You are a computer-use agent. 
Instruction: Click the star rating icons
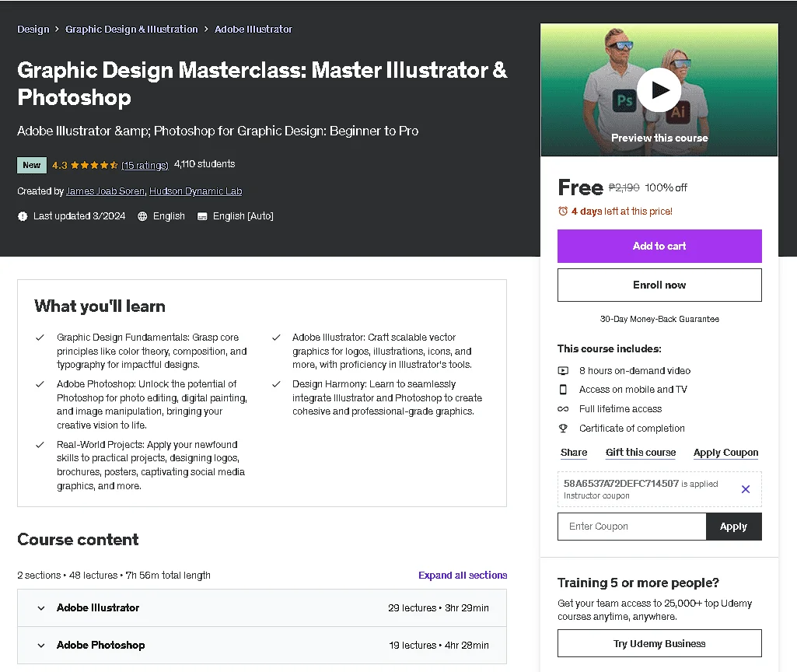(x=94, y=165)
